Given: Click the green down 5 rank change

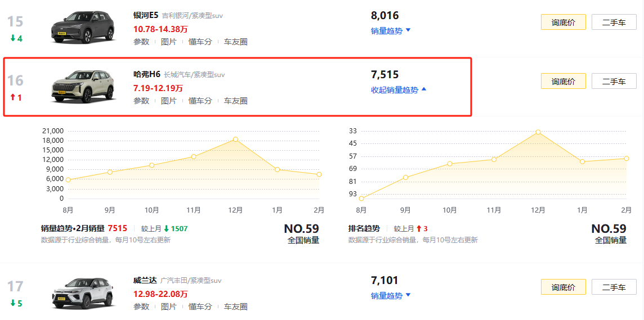Looking at the screenshot, I should [x=16, y=304].
